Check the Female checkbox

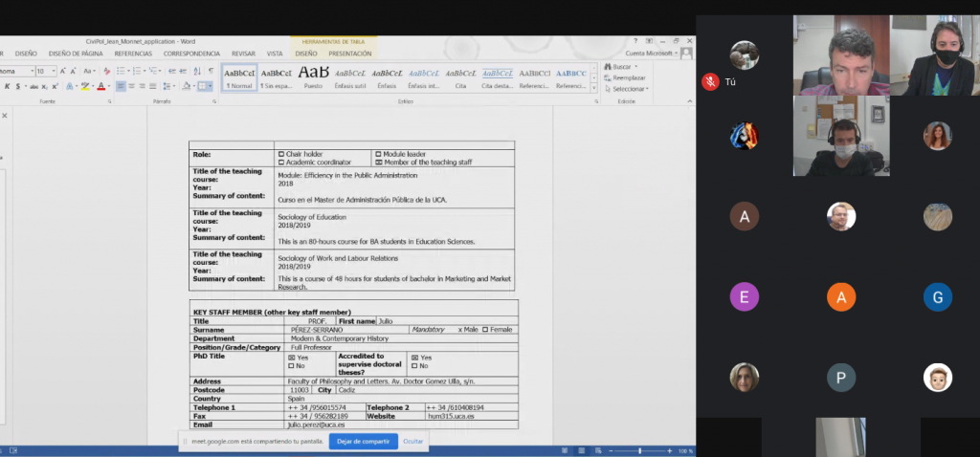485,329
